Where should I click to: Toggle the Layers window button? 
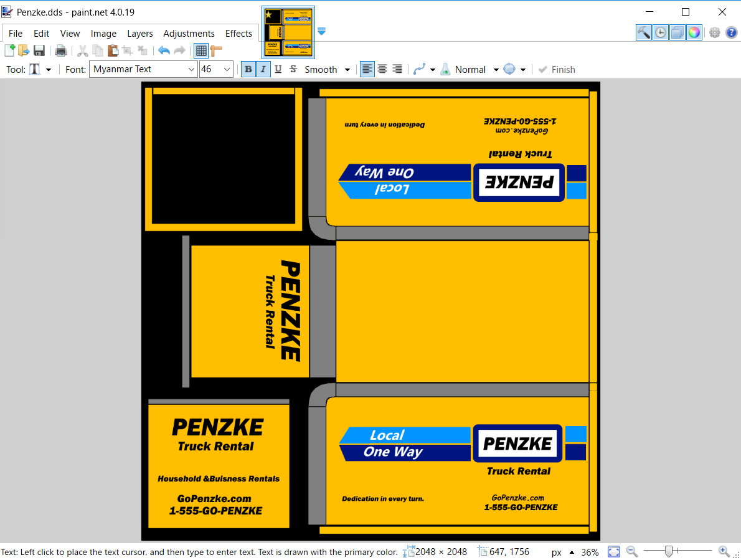[x=677, y=32]
